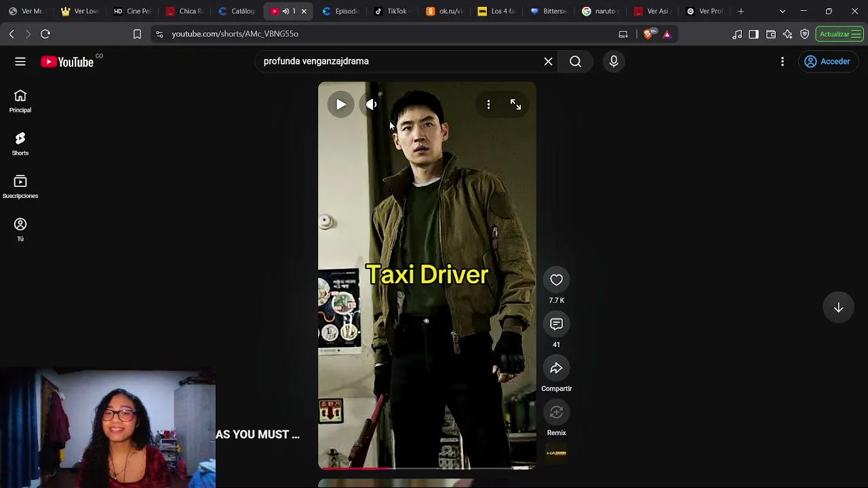The height and width of the screenshot is (488, 868).
Task: Open the Brave VPN shield icon
Action: coord(804,34)
